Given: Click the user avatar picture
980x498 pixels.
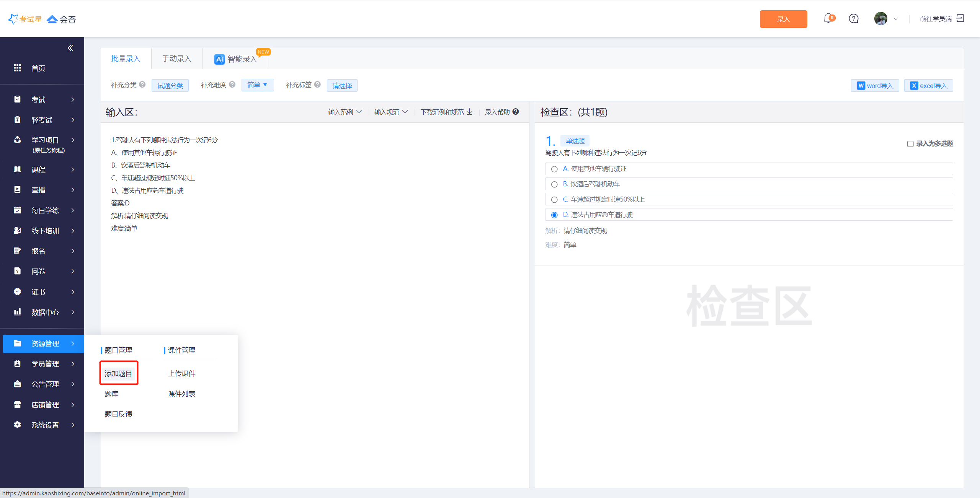Looking at the screenshot, I should point(880,18).
